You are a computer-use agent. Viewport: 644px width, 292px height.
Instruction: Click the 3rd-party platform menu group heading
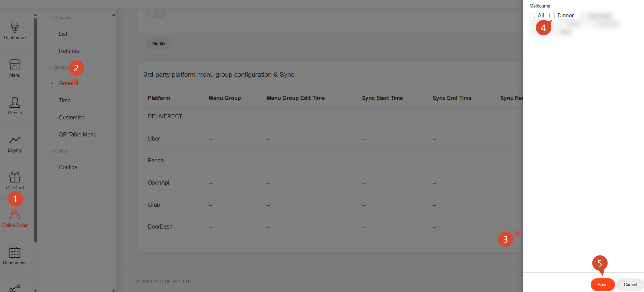[219, 74]
